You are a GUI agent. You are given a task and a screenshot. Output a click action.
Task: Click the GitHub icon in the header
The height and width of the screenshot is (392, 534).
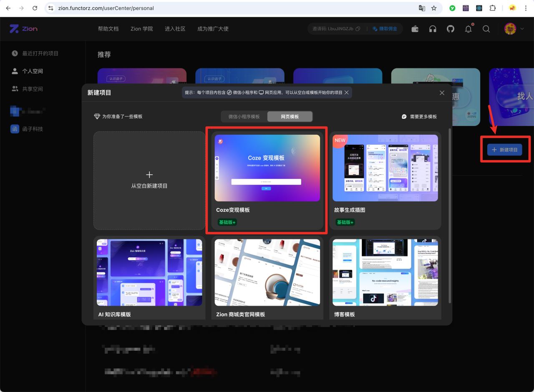451,29
